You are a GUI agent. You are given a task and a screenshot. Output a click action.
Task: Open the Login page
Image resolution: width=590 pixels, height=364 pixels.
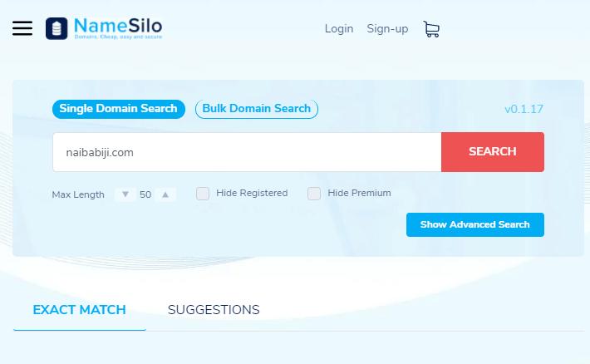click(339, 28)
